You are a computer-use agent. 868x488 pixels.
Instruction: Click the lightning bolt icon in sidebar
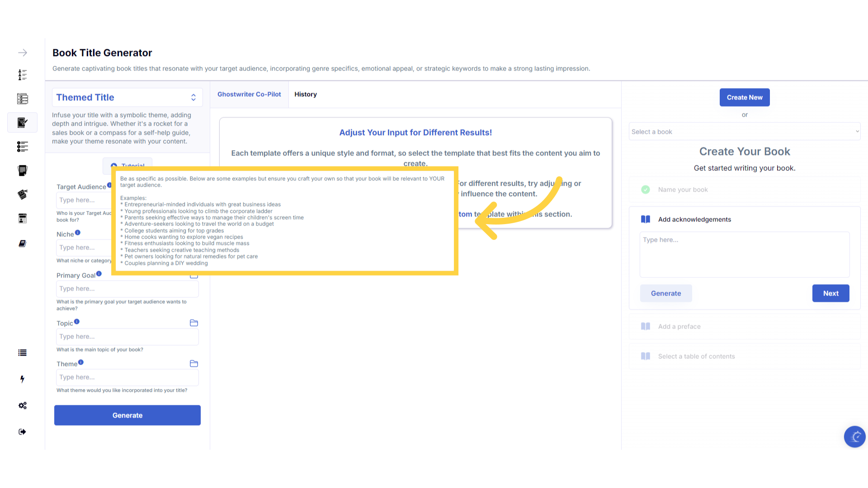coord(23,379)
